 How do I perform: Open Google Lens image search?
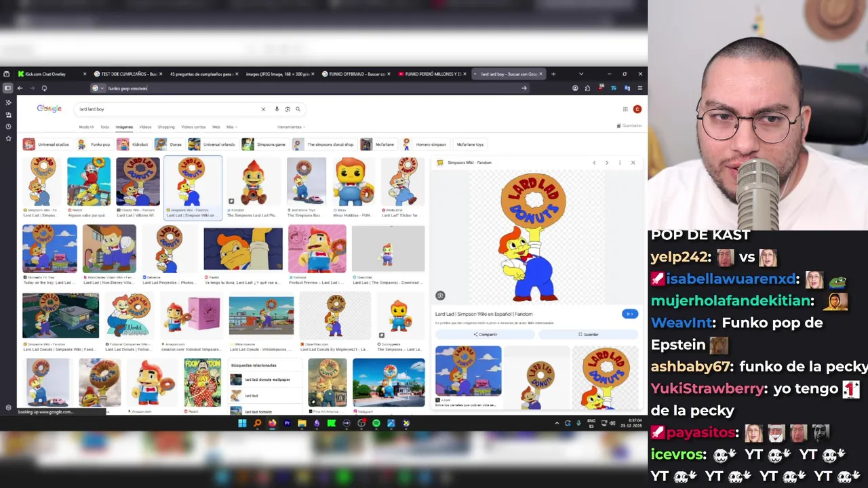(288, 109)
